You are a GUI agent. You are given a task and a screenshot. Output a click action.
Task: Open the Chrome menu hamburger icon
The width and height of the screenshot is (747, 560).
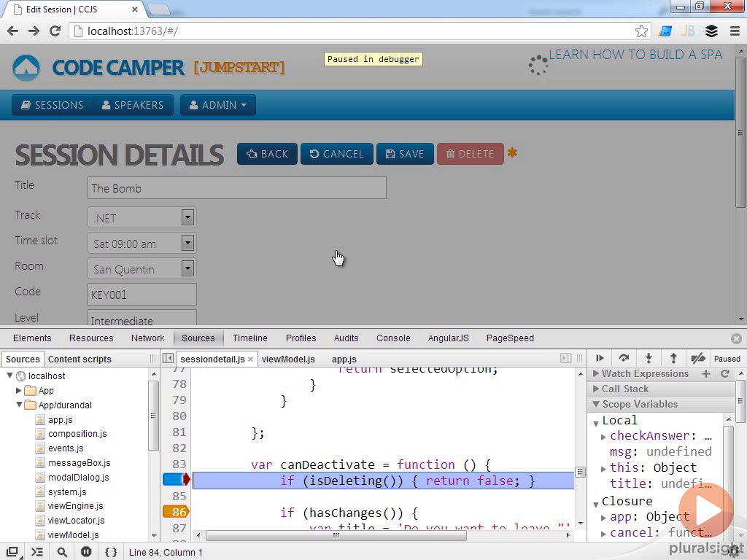(x=735, y=31)
